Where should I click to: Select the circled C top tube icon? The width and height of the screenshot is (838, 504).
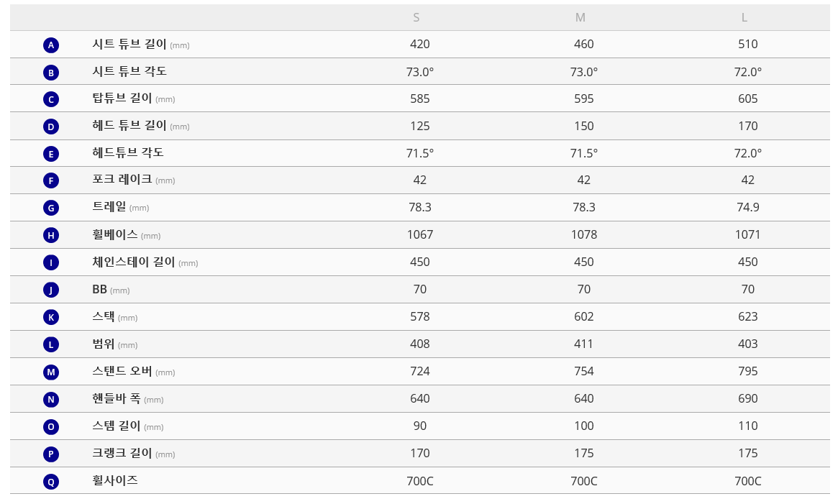click(50, 99)
